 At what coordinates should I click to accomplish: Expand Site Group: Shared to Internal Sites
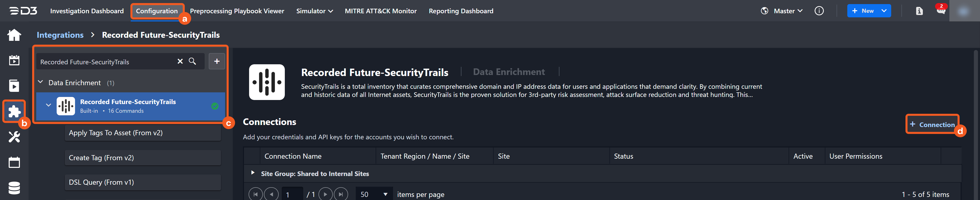click(253, 173)
